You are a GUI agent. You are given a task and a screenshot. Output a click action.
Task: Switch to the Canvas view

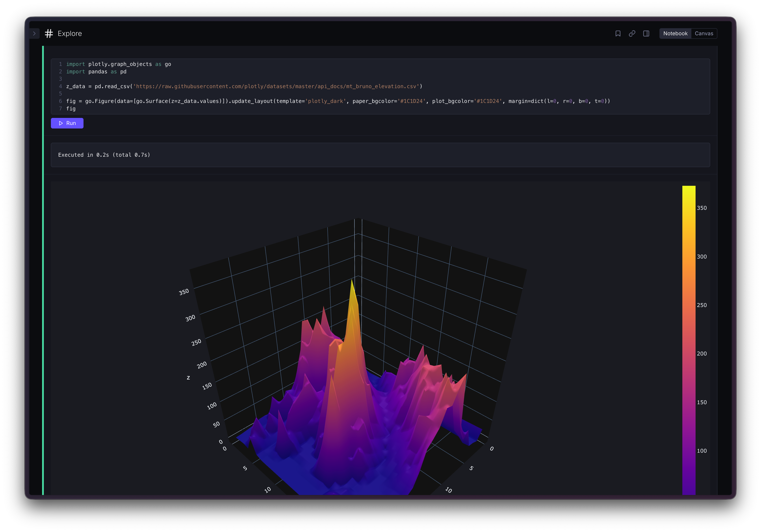coord(704,33)
